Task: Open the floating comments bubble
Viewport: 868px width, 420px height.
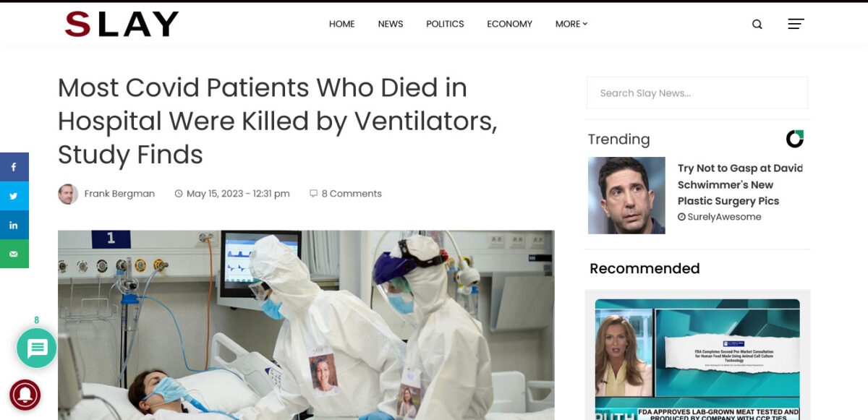Action: tap(37, 348)
